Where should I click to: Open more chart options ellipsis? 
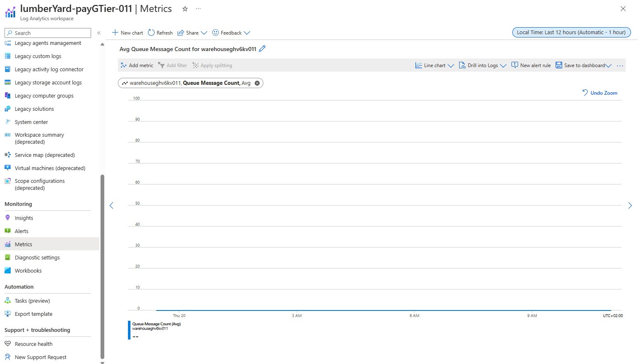click(x=620, y=65)
